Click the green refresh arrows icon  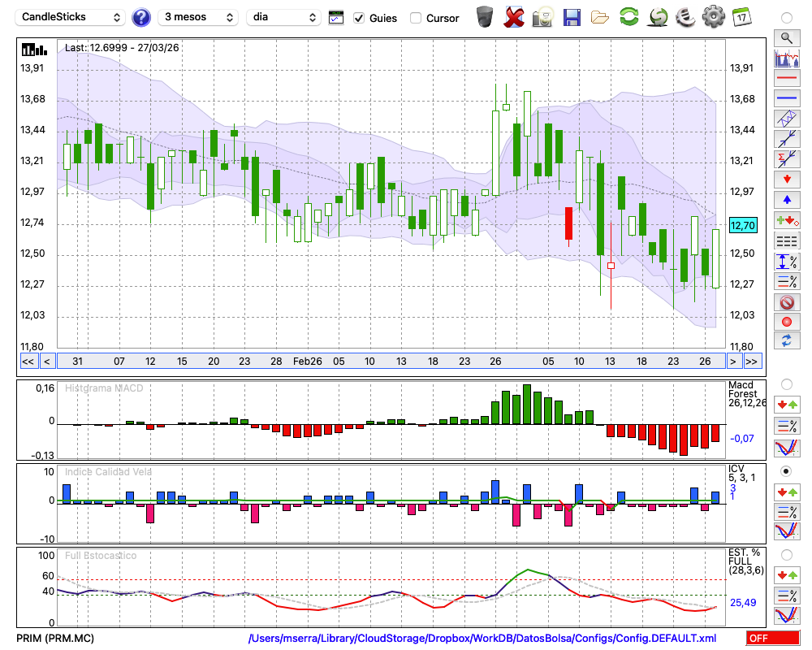pos(628,17)
